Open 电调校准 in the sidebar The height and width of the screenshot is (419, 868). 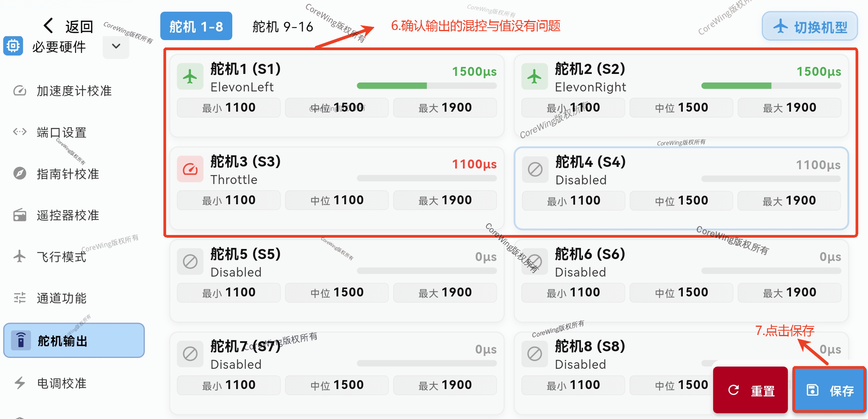pos(61,383)
